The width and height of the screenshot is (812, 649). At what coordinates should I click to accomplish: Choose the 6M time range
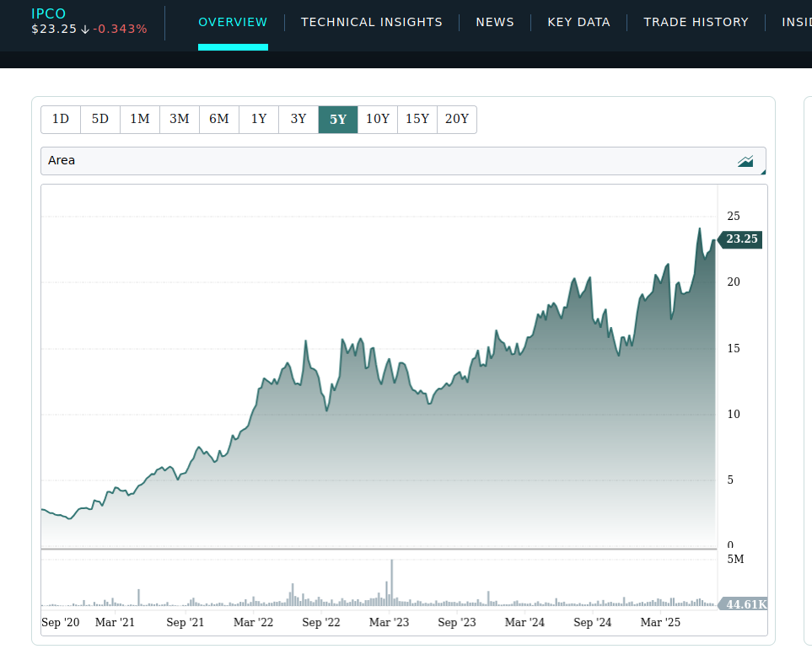point(219,120)
